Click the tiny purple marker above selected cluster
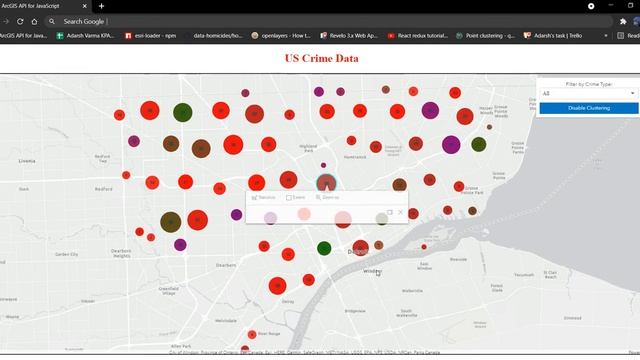Screen dimensions: 640x360 point(323,165)
